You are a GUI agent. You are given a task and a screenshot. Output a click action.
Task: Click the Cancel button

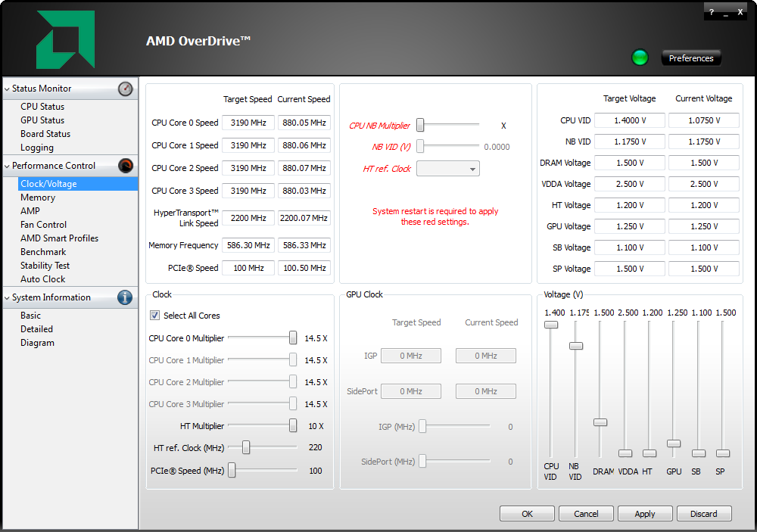(x=586, y=514)
